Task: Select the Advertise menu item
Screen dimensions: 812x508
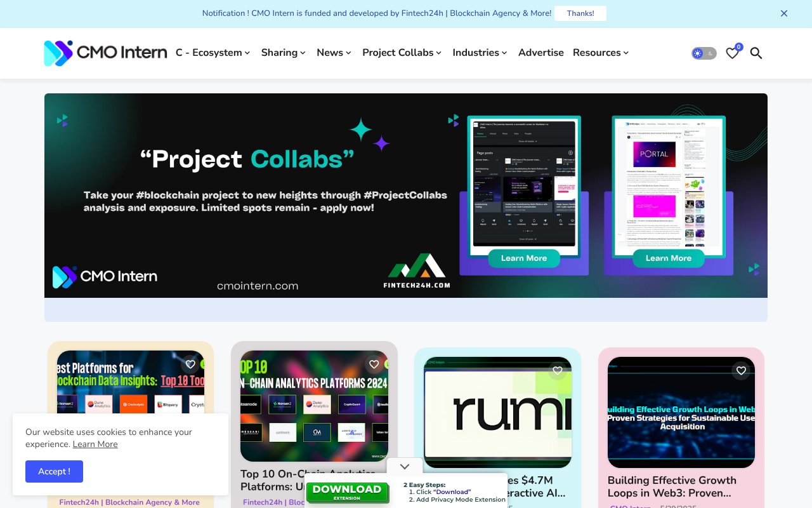Action: click(540, 53)
